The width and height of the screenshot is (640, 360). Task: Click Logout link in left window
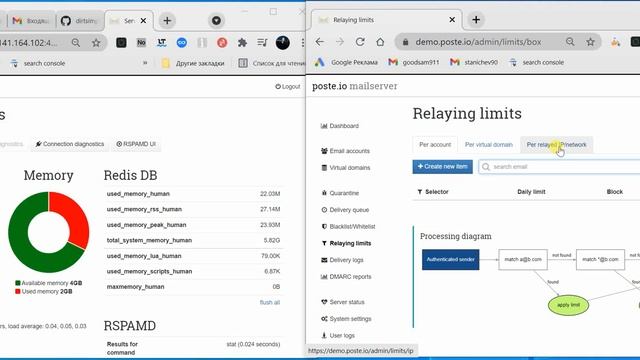pyautogui.click(x=288, y=87)
